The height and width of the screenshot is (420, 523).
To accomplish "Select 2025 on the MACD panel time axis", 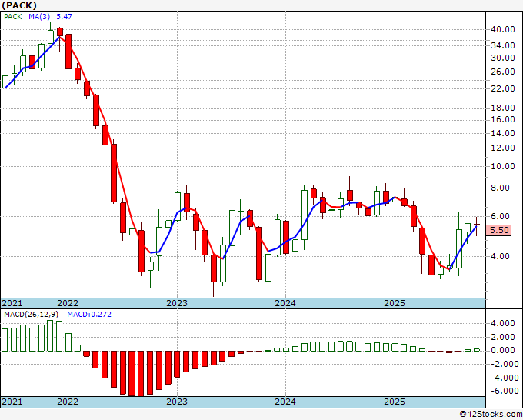I will pos(395,402).
